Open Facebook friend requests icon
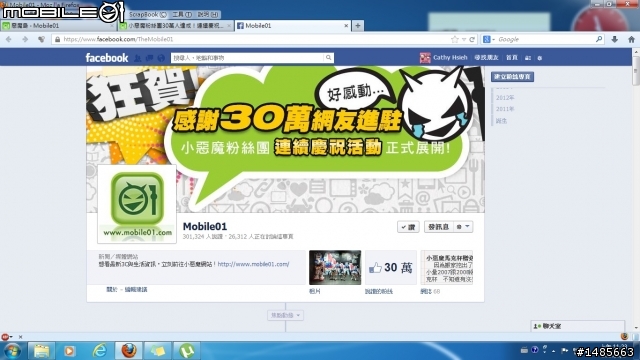The height and width of the screenshot is (360, 640). (138, 58)
